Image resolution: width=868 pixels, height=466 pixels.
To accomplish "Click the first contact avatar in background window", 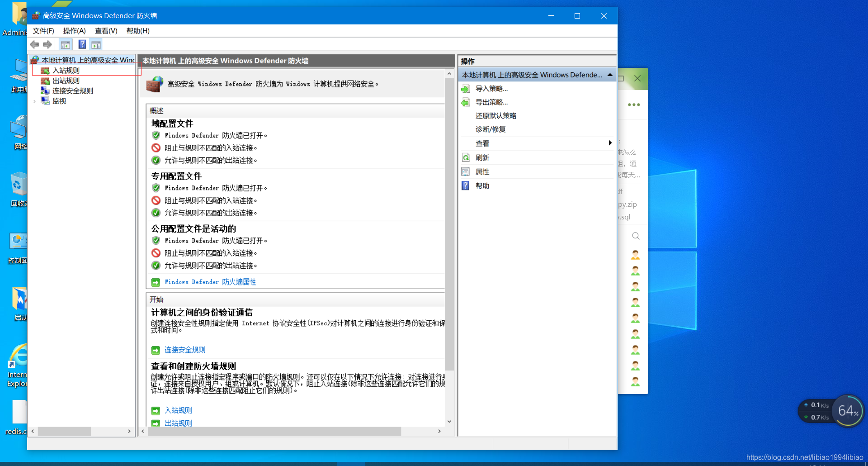I will (635, 255).
